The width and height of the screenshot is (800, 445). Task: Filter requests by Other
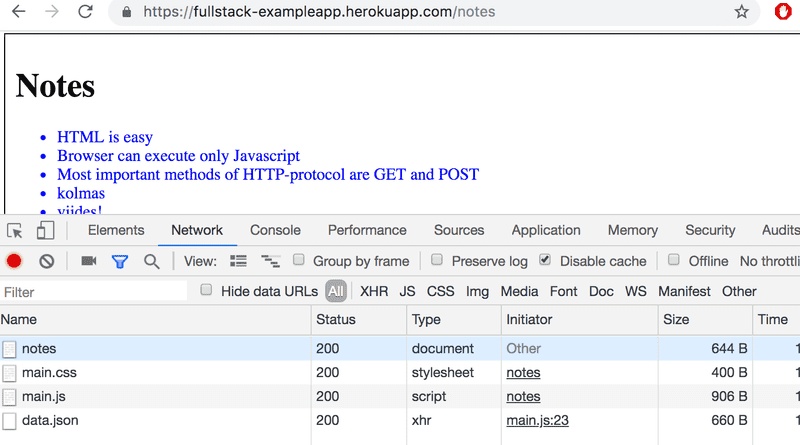pyautogui.click(x=739, y=291)
